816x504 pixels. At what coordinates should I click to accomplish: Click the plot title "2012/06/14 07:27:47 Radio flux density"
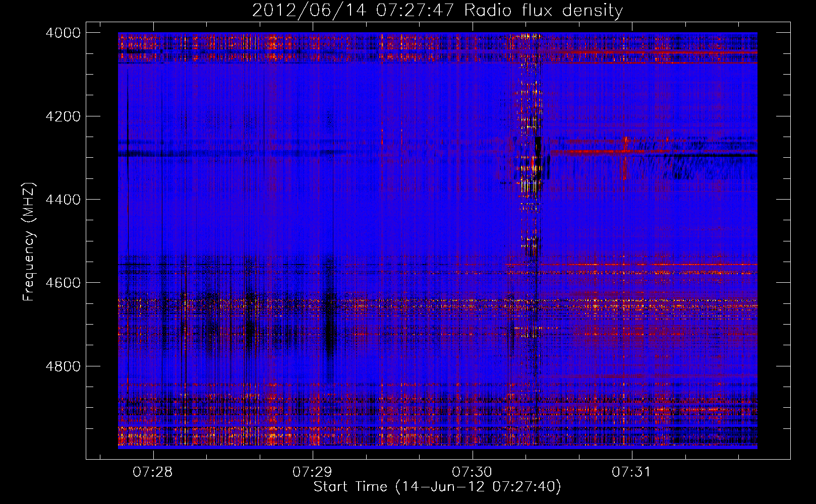pos(438,10)
